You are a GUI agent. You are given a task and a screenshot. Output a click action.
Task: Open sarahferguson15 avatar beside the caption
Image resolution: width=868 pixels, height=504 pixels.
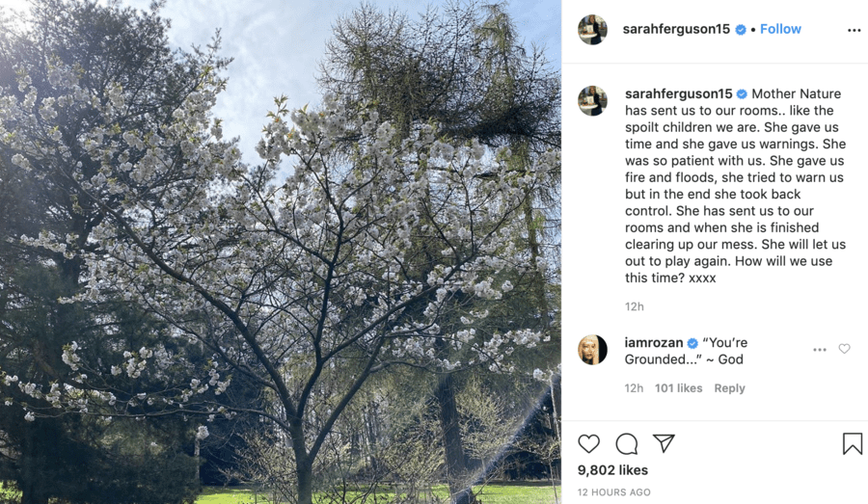point(592,100)
